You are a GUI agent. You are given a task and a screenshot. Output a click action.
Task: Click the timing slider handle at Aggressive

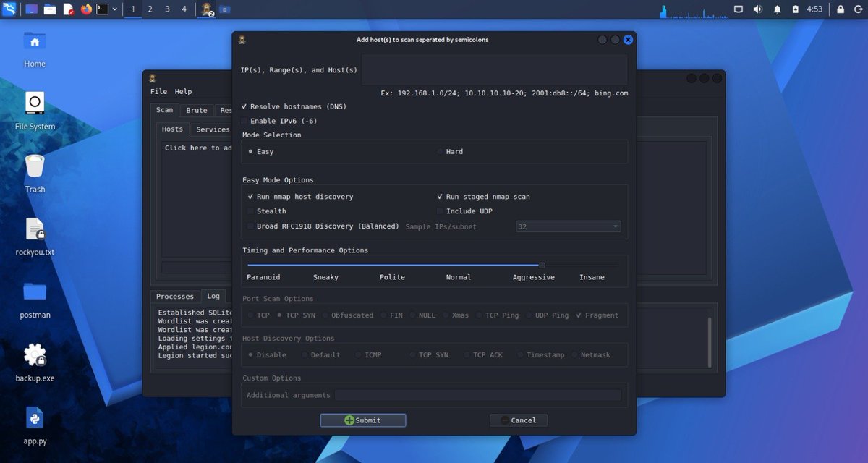[542, 265]
